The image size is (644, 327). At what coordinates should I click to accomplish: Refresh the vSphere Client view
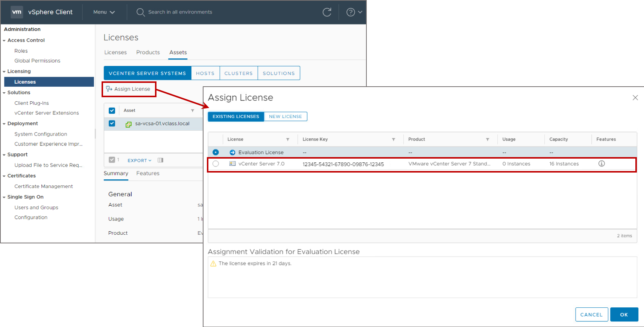327,12
